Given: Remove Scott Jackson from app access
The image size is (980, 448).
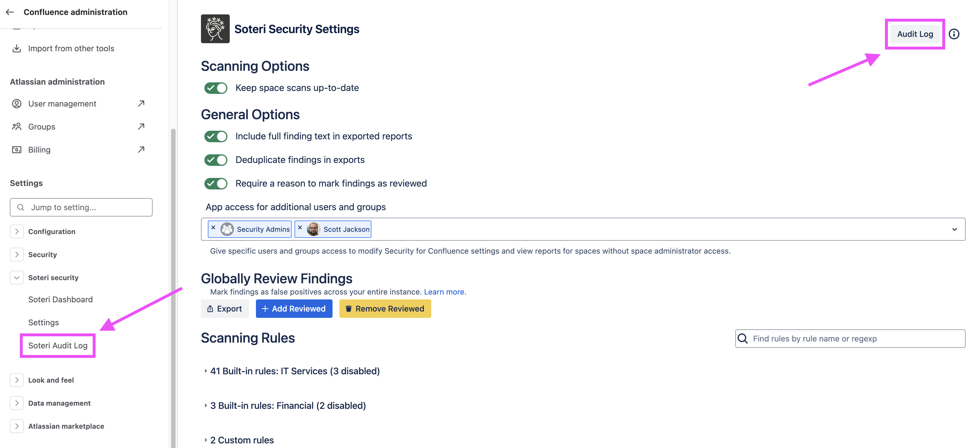Looking at the screenshot, I should [x=300, y=228].
